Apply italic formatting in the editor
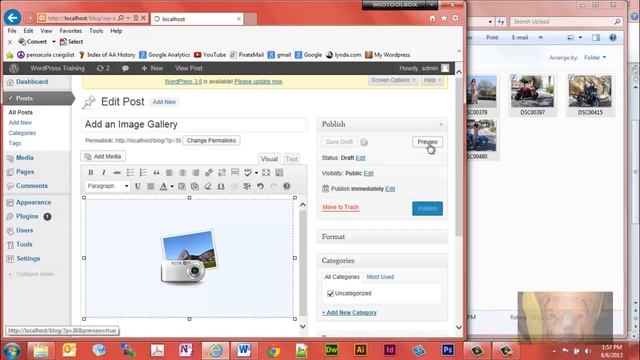The image size is (640, 360). tap(104, 173)
